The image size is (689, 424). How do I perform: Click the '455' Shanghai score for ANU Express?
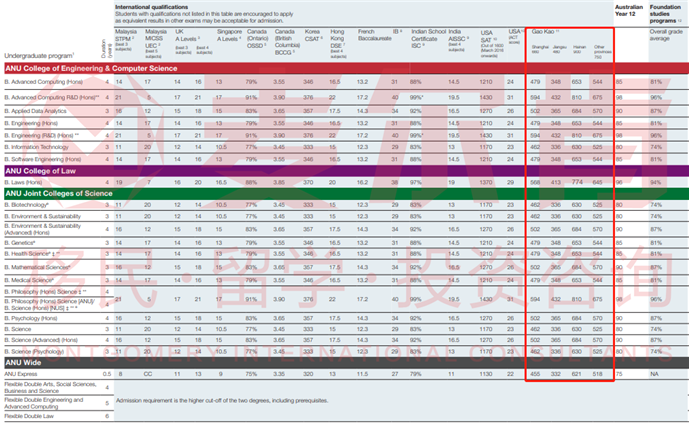coord(535,374)
